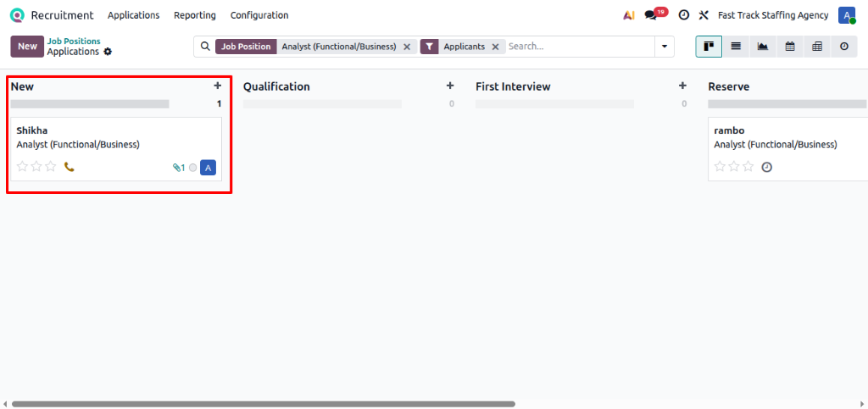Switch to the calendar view
The image size is (868, 409).
pyautogui.click(x=790, y=47)
